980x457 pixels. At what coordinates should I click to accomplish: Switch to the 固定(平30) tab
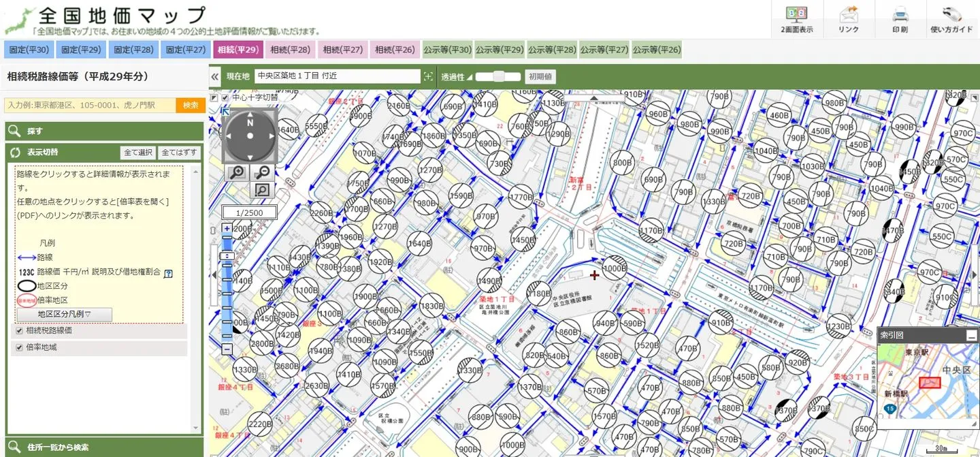[29, 50]
